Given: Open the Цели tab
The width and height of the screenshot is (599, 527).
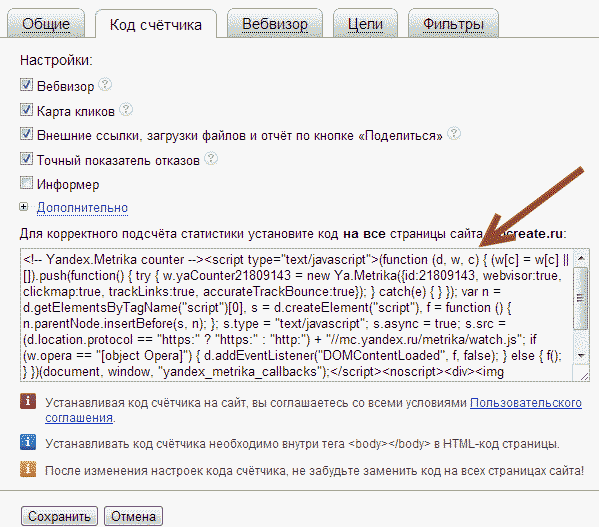Looking at the screenshot, I should point(365,24).
